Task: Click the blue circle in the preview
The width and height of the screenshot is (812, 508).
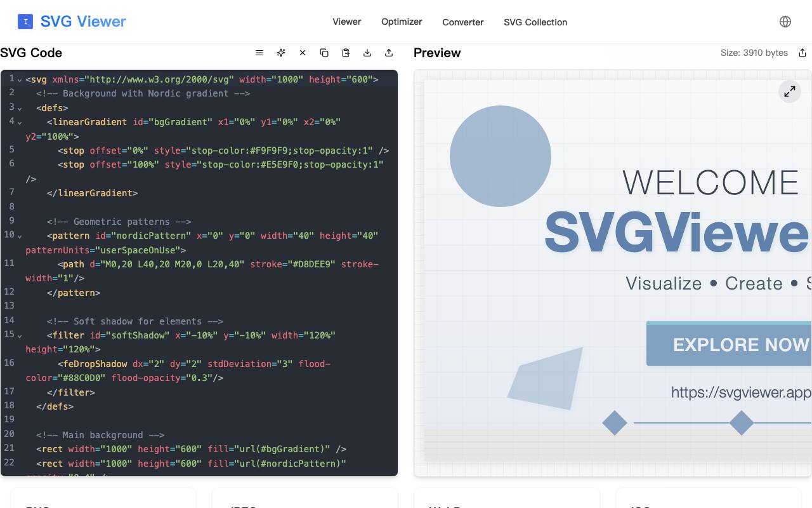Action: tap(501, 156)
